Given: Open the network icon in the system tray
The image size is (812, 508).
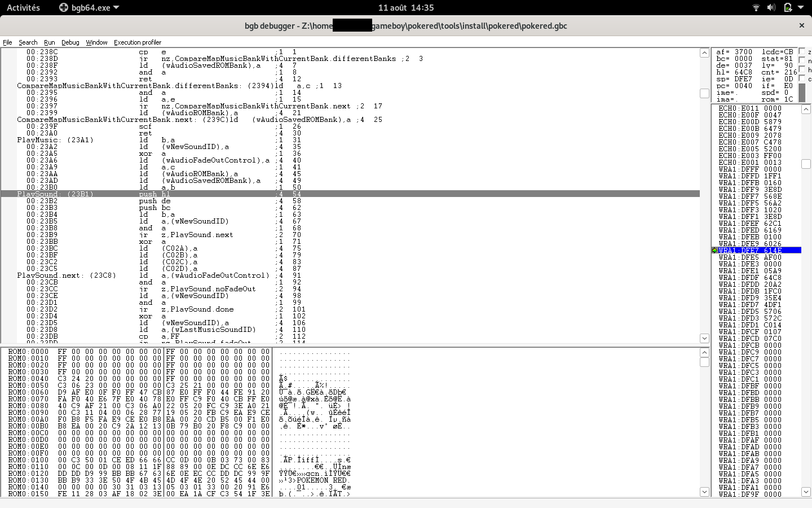Looking at the screenshot, I should click(757, 7).
